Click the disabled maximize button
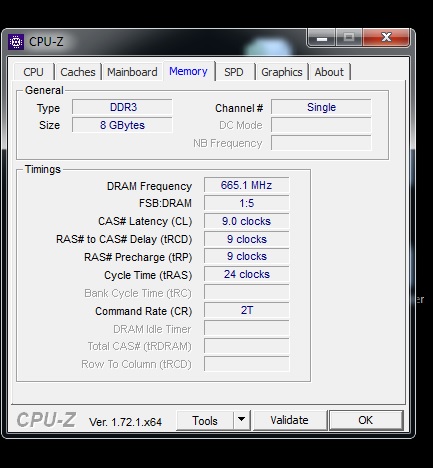433x468 pixels. click(x=349, y=38)
